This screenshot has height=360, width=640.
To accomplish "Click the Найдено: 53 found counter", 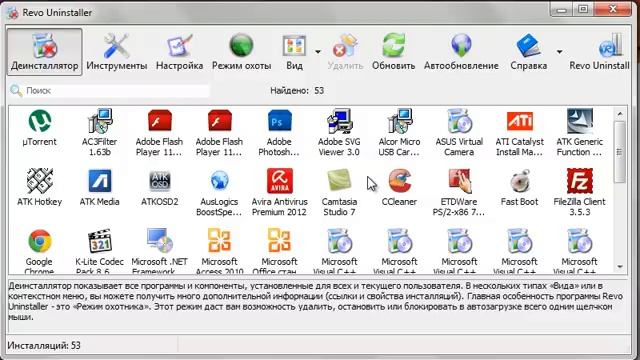I will click(297, 91).
